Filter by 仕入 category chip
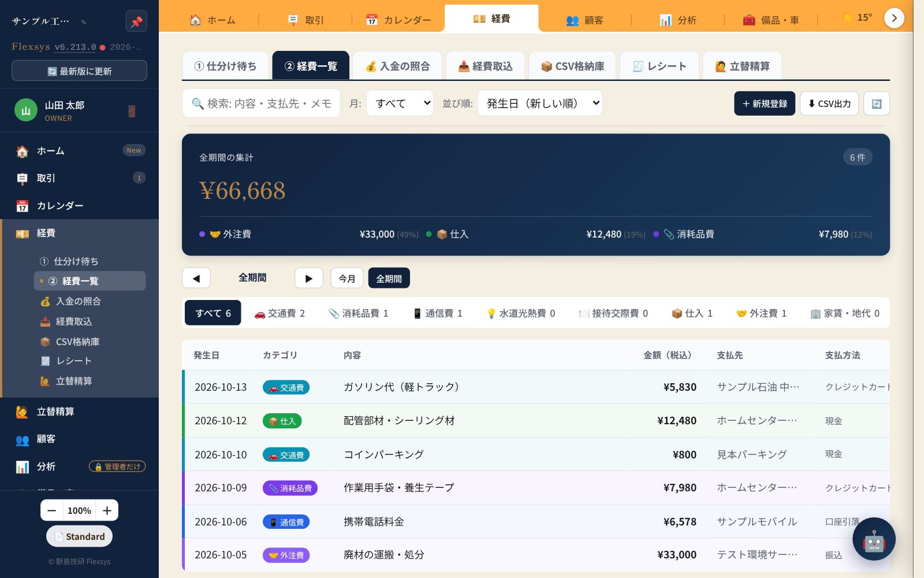Viewport: 924px width, 578px height. (692, 313)
